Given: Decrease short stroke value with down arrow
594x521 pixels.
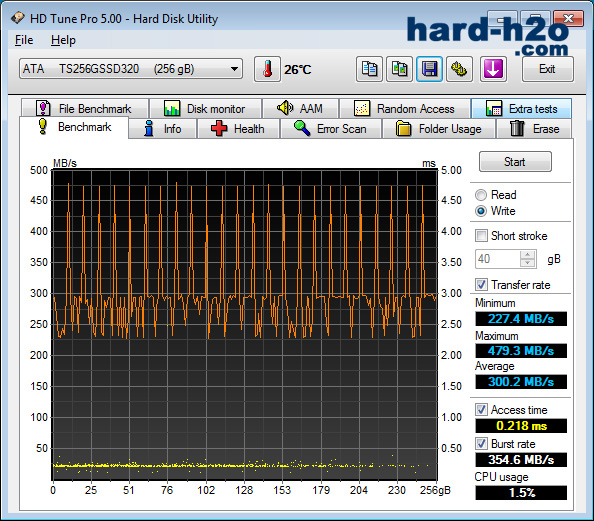Looking at the screenshot, I should (528, 263).
